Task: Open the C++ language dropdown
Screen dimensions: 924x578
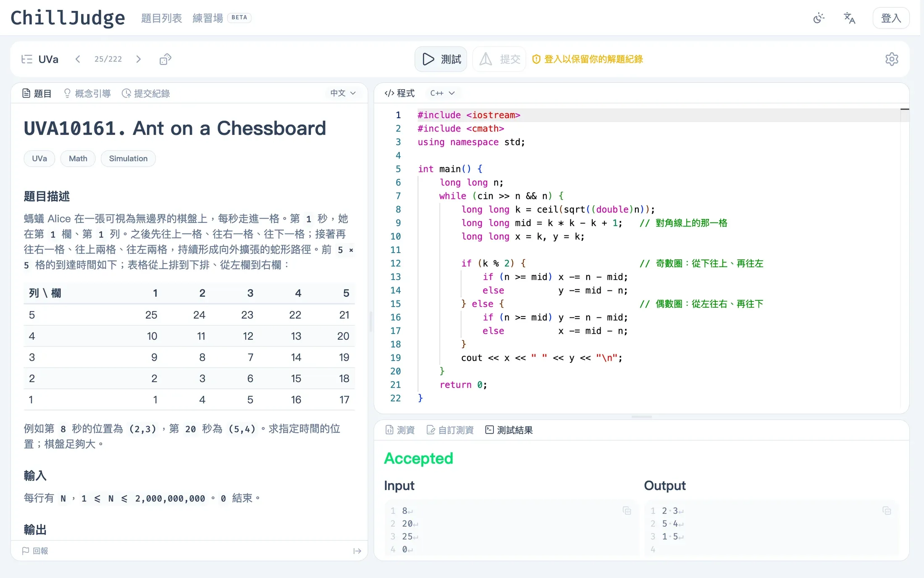Action: (x=442, y=93)
